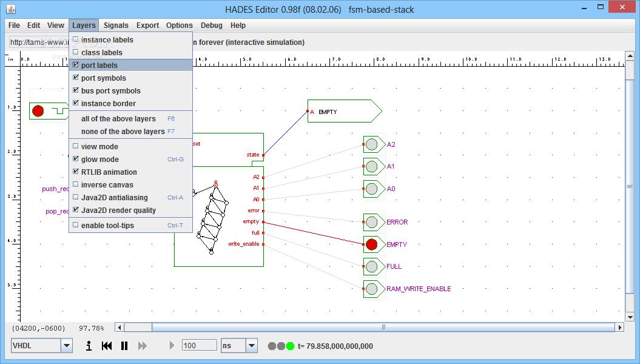Click the simulation step time field 100
The height and width of the screenshot is (364, 640).
pyautogui.click(x=199, y=346)
